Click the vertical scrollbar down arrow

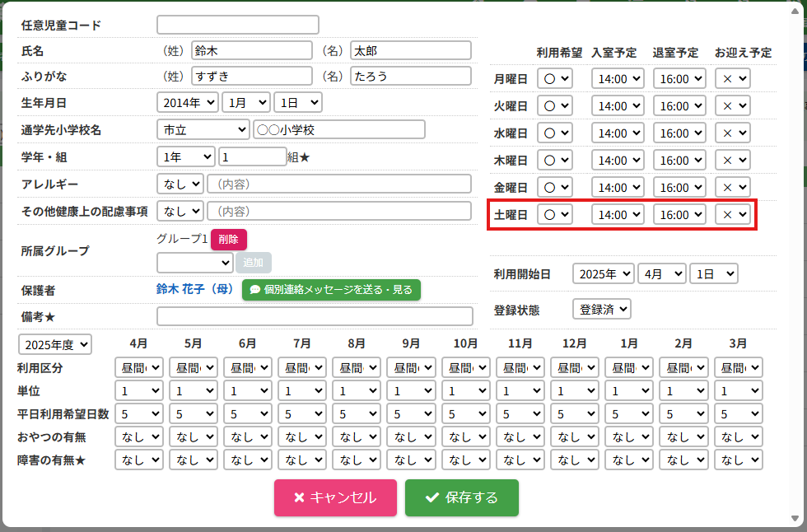point(795,518)
